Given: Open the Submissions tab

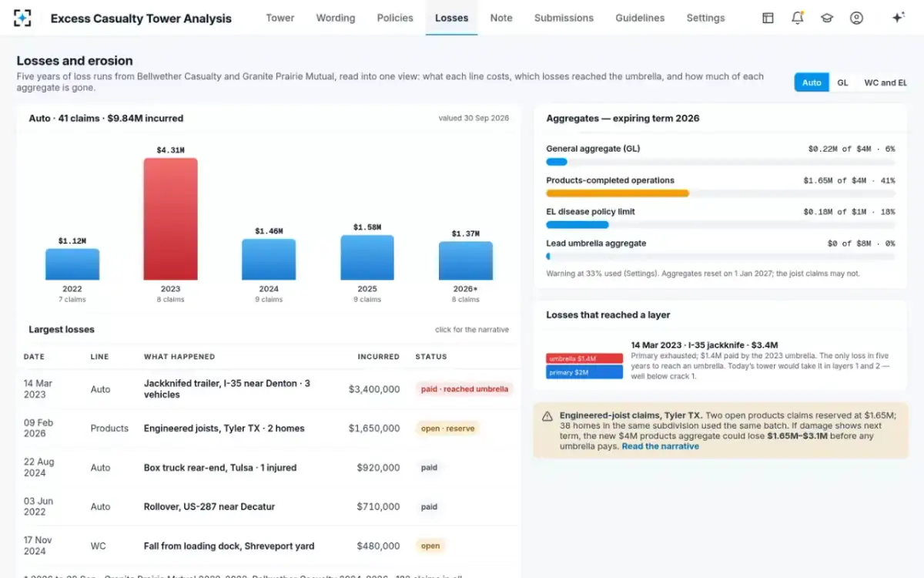Looking at the screenshot, I should (x=564, y=18).
